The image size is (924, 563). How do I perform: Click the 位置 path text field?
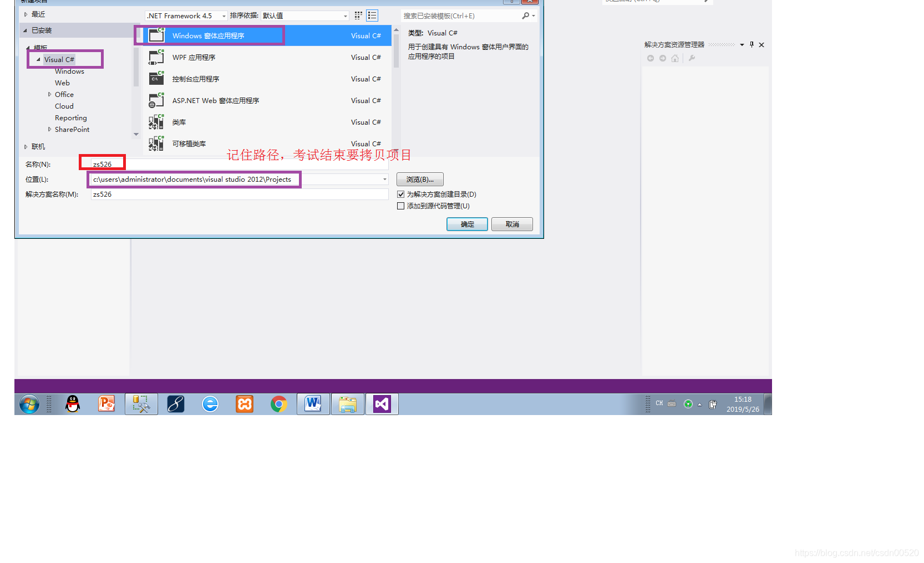(236, 180)
